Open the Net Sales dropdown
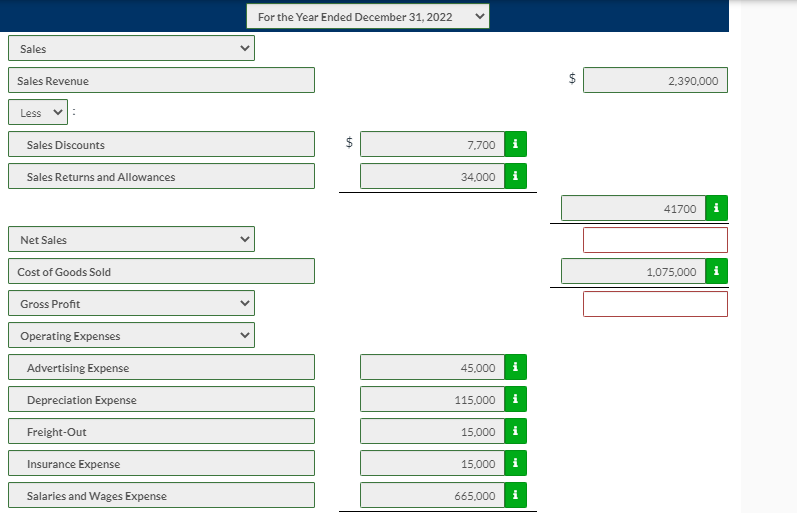This screenshot has height=513, width=797. pos(132,239)
